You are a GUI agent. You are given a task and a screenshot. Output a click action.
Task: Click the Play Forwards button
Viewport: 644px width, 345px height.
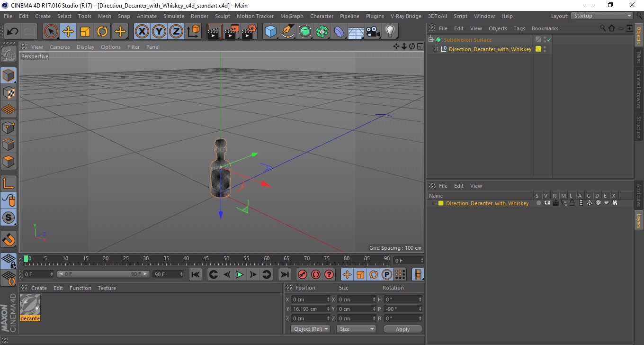(240, 274)
